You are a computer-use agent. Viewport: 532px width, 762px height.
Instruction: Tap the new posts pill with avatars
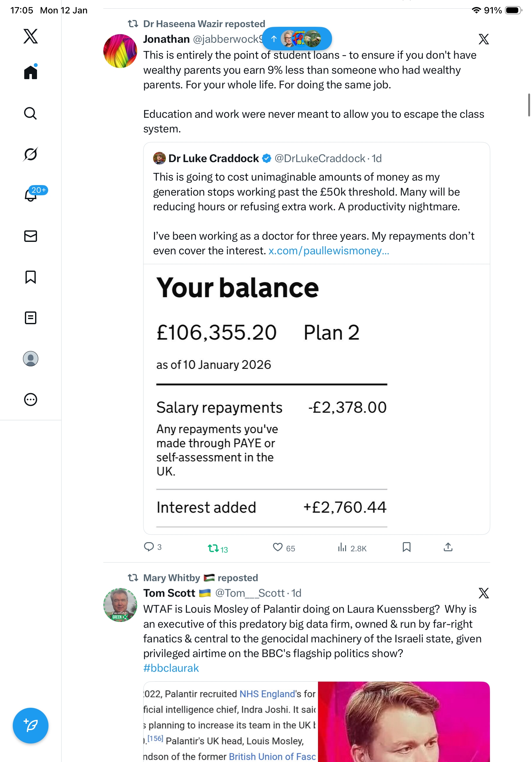[297, 39]
